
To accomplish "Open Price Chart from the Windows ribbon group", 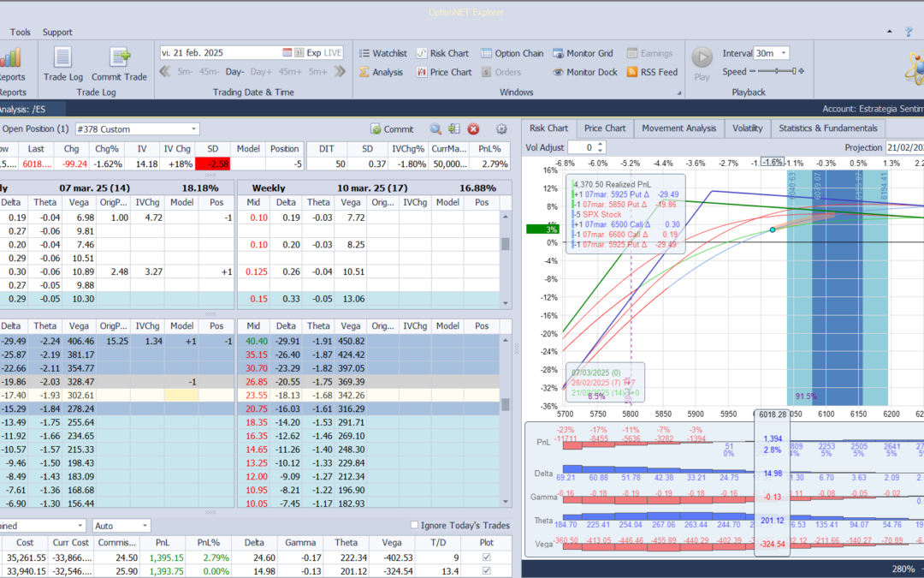I will tap(444, 72).
